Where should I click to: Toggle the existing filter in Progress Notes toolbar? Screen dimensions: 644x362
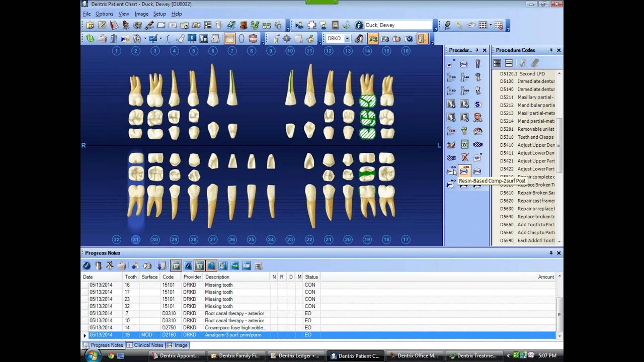(x=200, y=265)
